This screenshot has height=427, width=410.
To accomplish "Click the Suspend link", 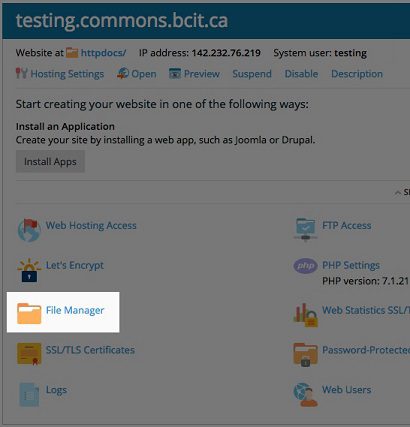I will point(252,74).
